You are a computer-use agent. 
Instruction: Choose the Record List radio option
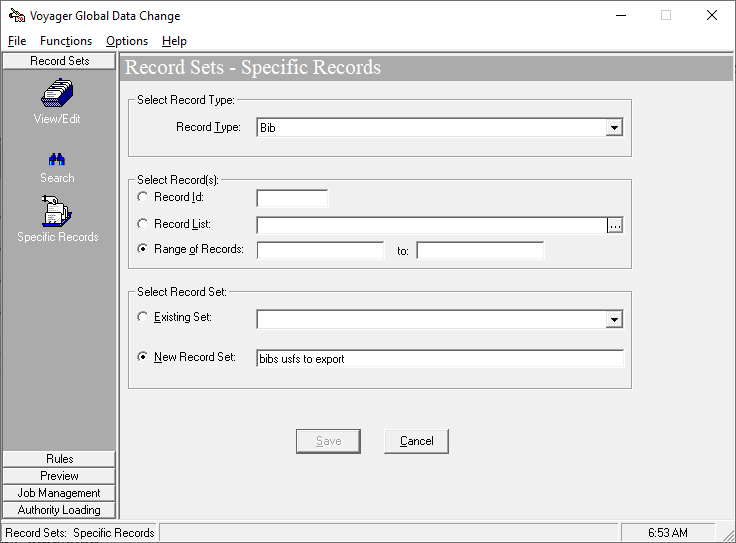pos(143,225)
